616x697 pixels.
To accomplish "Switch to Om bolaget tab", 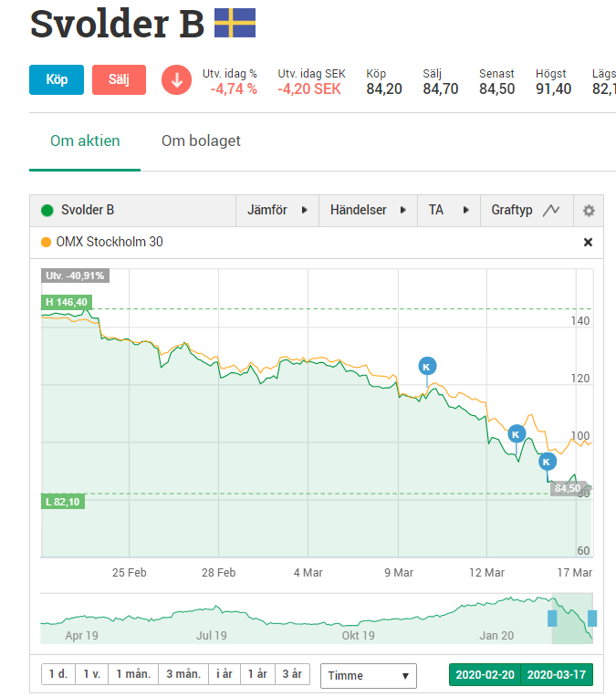I will [201, 140].
